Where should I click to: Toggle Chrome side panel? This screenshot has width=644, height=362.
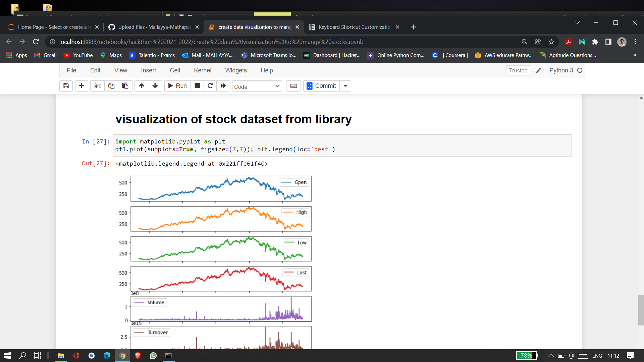pos(608,42)
